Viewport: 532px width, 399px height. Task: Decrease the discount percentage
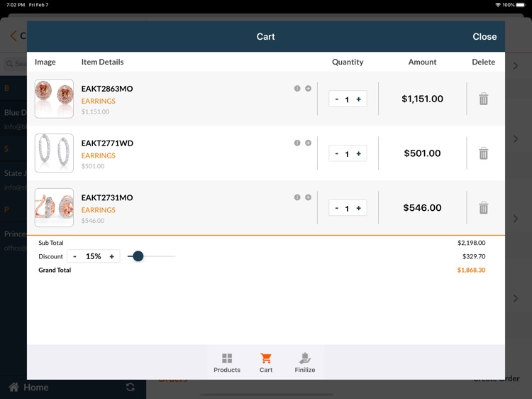point(74,256)
